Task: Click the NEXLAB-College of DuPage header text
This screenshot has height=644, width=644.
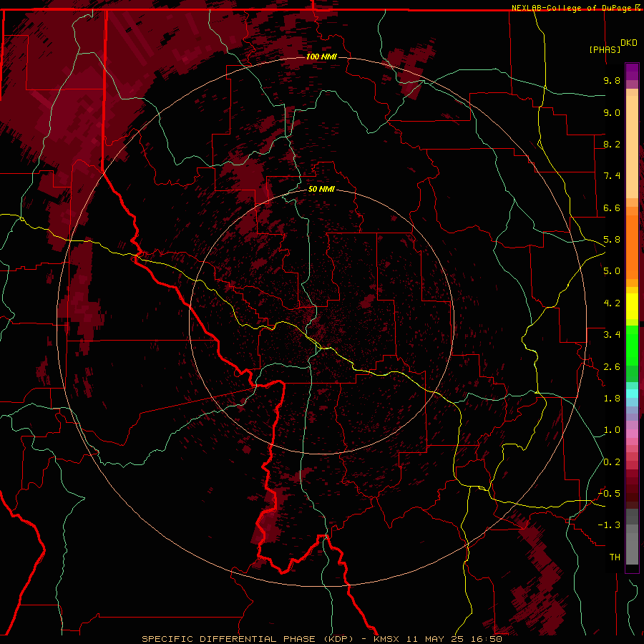Action: [572, 8]
